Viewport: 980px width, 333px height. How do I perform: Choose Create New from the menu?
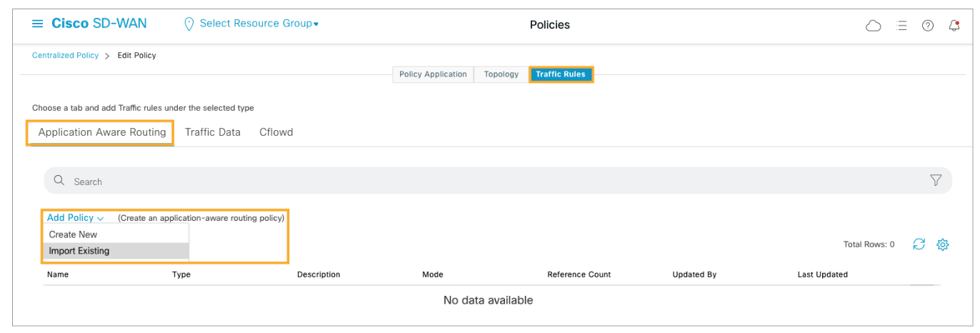(73, 234)
